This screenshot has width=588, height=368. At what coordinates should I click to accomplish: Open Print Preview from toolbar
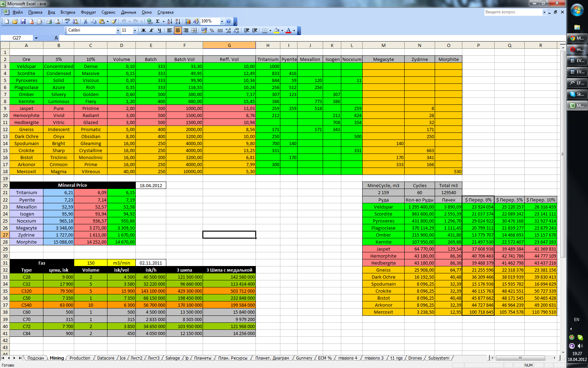pyautogui.click(x=57, y=21)
